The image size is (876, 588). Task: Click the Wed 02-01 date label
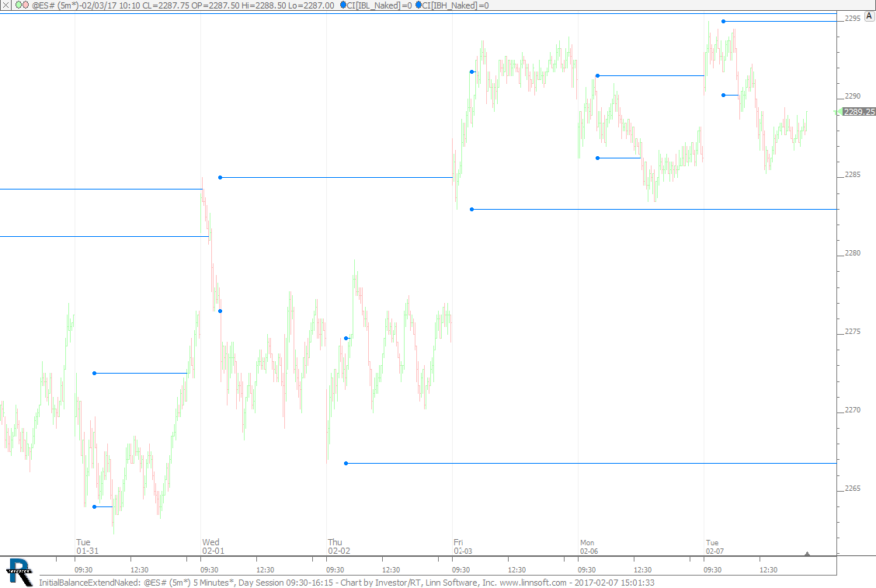(214, 547)
